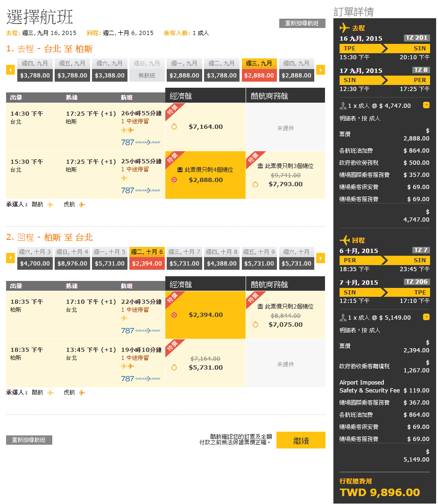438x504 pixels.
Task: Select economy $5,731.00 return fare radio
Action: tap(174, 367)
